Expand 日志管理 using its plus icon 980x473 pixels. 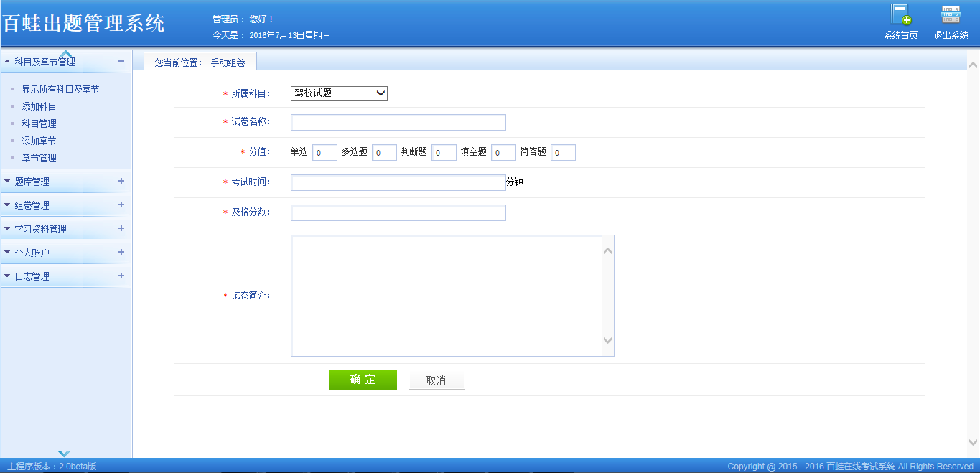coord(121,276)
